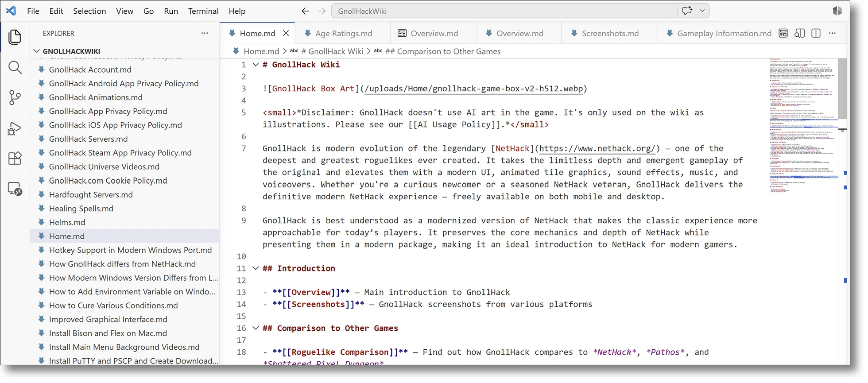Image resolution: width=868 pixels, height=383 pixels.
Task: Open GnollHack Account.md in explorer
Action: [90, 70]
